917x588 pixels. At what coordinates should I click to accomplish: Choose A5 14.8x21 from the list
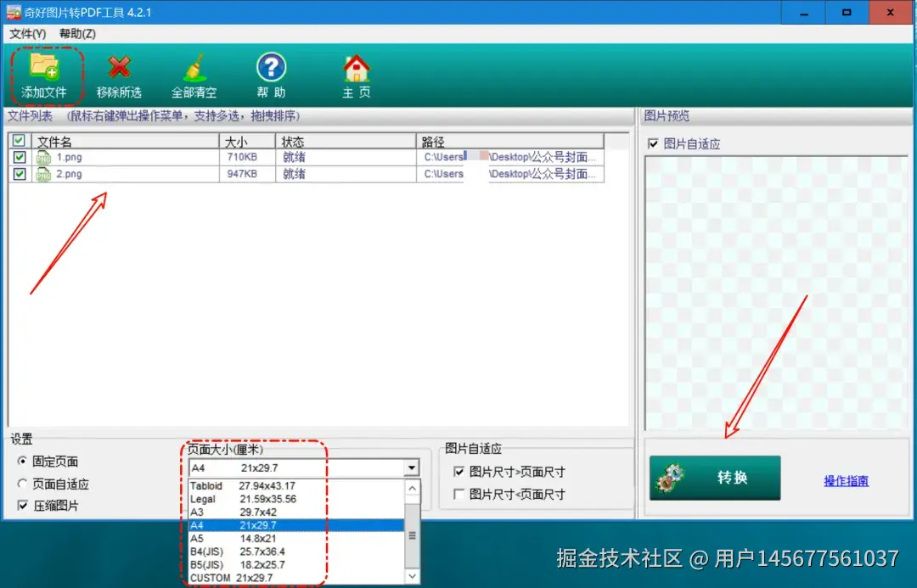[296, 538]
